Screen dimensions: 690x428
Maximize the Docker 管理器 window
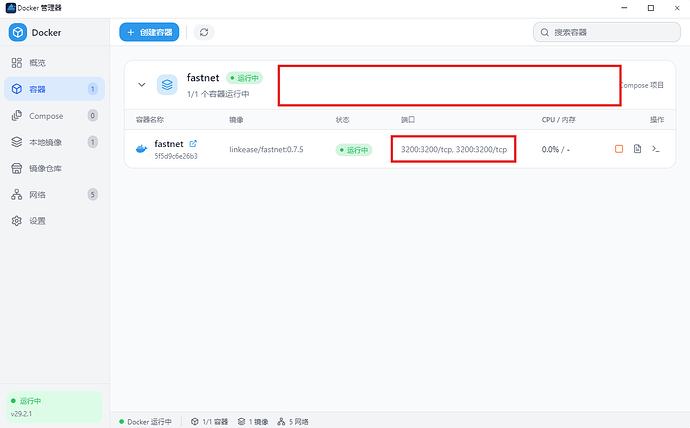coord(651,8)
